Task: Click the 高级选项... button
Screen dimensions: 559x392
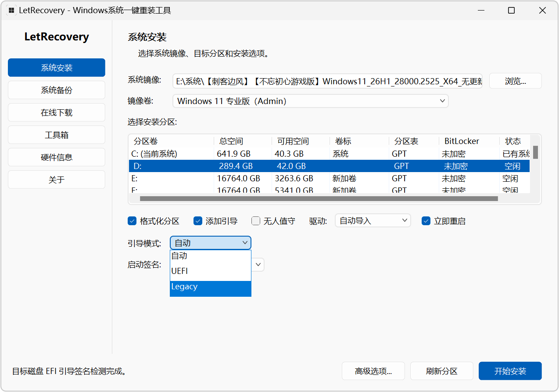Action: pos(373,371)
